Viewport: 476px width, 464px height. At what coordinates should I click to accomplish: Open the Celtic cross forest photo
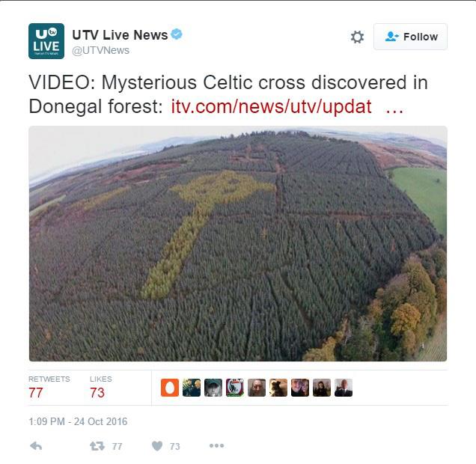pyautogui.click(x=238, y=243)
